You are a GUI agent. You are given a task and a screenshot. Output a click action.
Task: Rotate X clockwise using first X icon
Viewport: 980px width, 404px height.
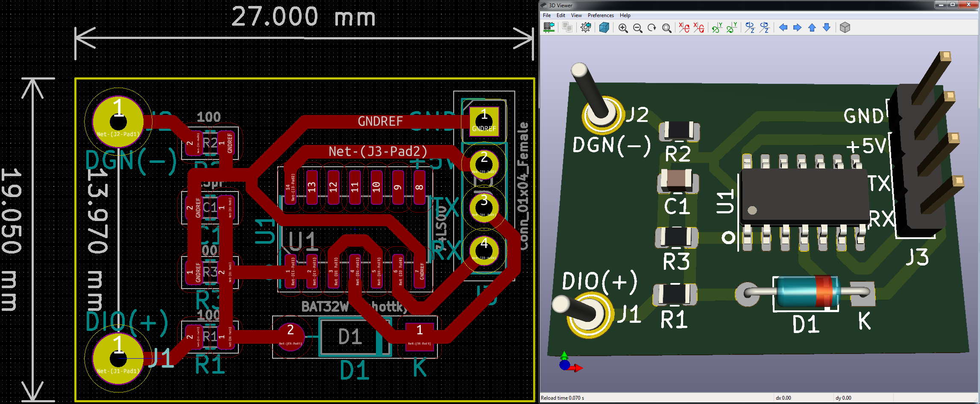684,28
